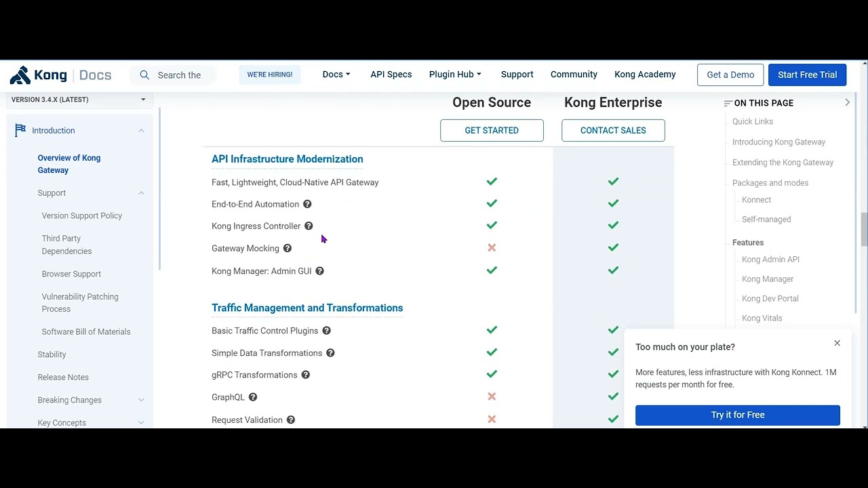Click the Introduction flag icon
Image resolution: width=868 pixels, height=488 pixels.
point(20,130)
